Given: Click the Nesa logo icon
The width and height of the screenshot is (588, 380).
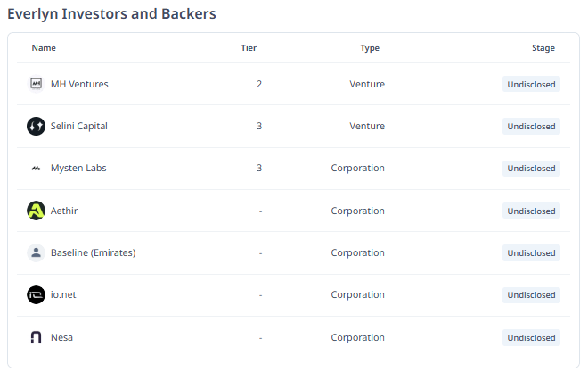Looking at the screenshot, I should (36, 337).
